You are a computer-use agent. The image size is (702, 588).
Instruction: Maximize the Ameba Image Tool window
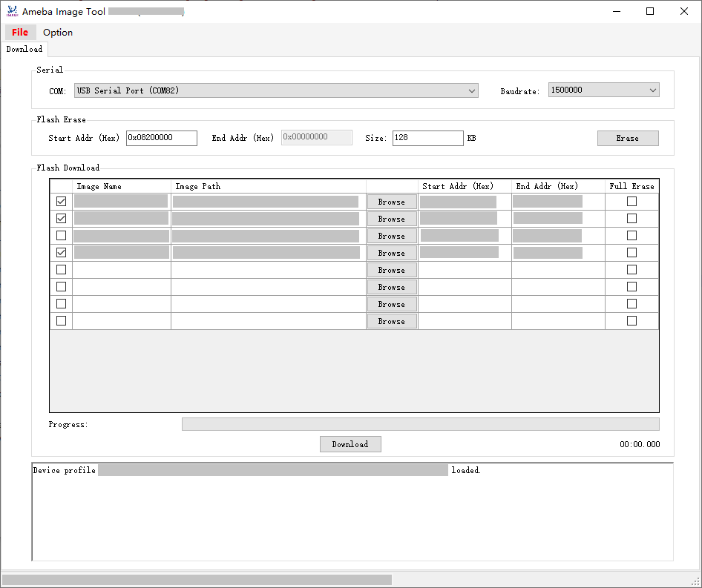(x=650, y=11)
